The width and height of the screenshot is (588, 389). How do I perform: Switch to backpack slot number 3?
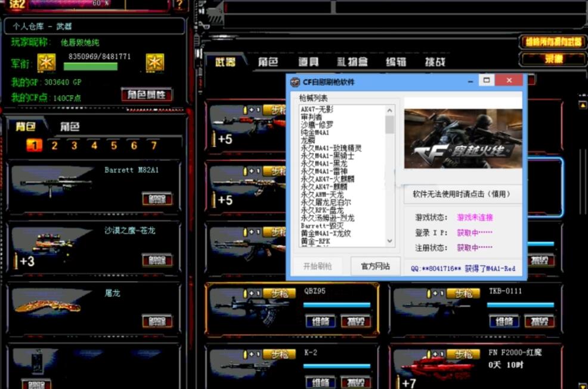point(75,145)
